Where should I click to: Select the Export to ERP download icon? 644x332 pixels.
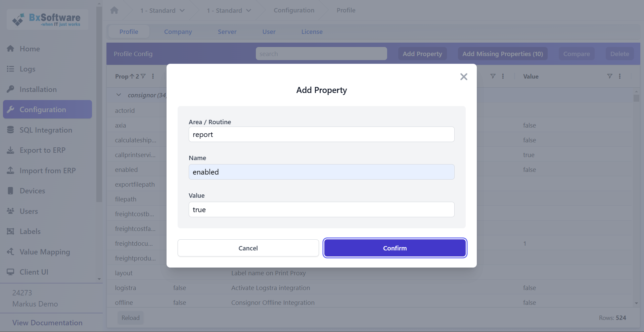coord(11,150)
